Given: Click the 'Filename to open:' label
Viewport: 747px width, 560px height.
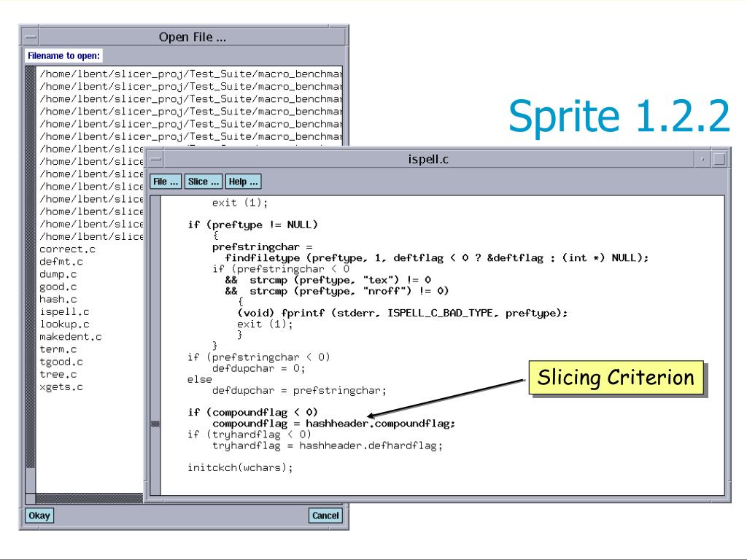Looking at the screenshot, I should (64, 55).
